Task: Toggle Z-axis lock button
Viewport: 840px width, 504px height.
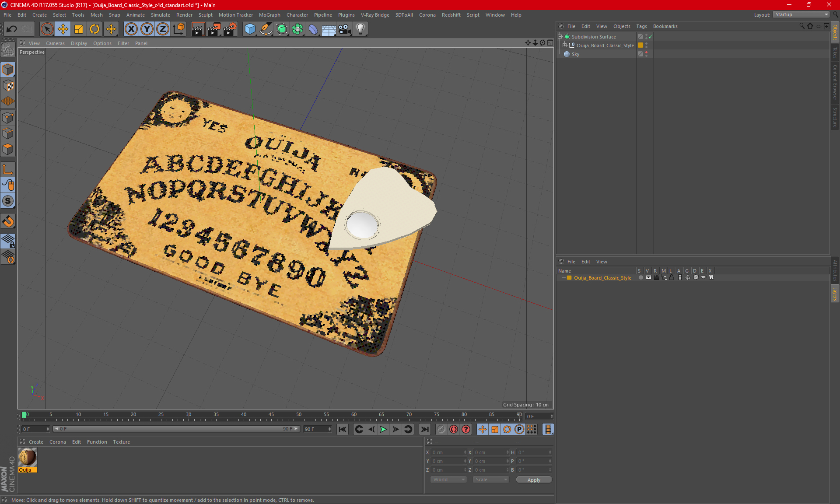Action: (x=162, y=29)
